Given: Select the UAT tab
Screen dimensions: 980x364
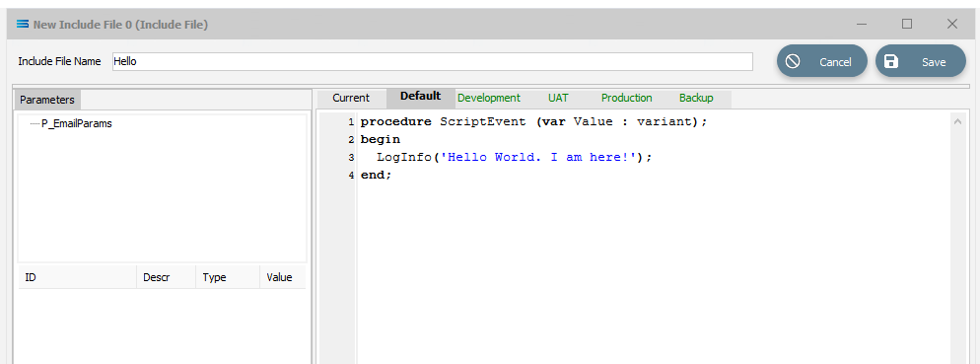Looking at the screenshot, I should (558, 99).
